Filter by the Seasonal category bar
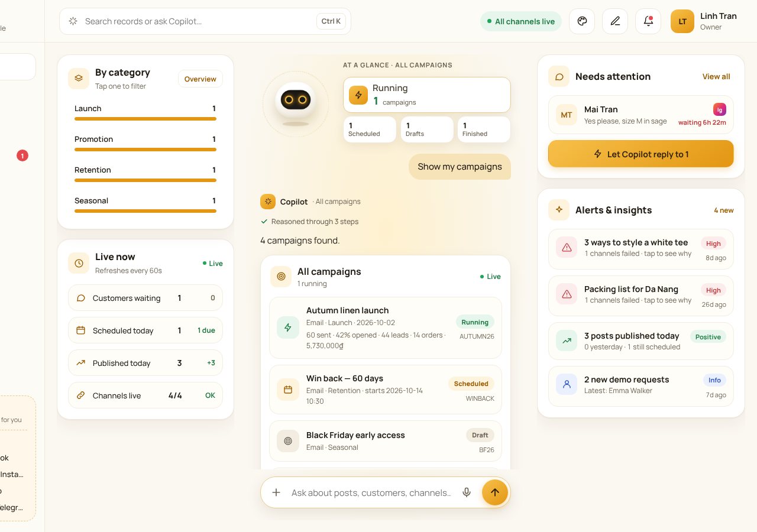Screen dimensions: 757x532 [145, 204]
